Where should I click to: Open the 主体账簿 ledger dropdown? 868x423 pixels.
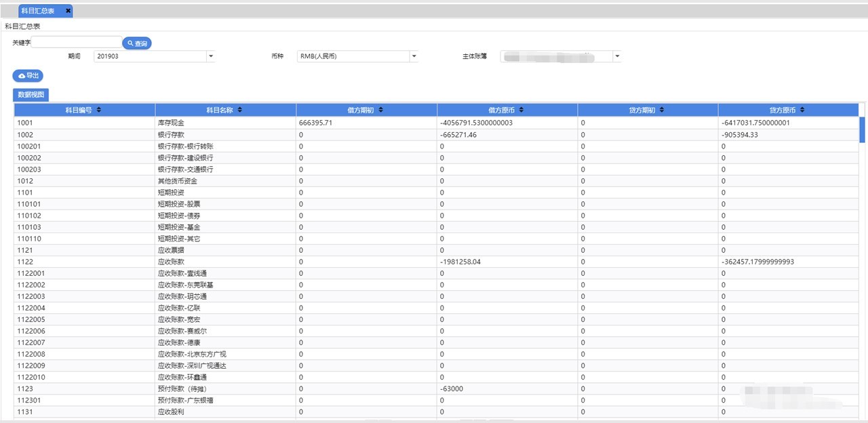616,56
